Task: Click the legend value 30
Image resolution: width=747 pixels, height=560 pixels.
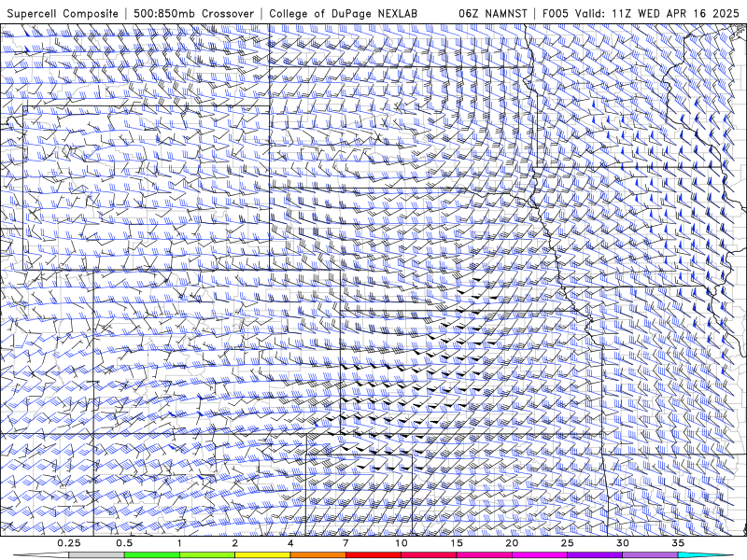Action: [x=622, y=543]
